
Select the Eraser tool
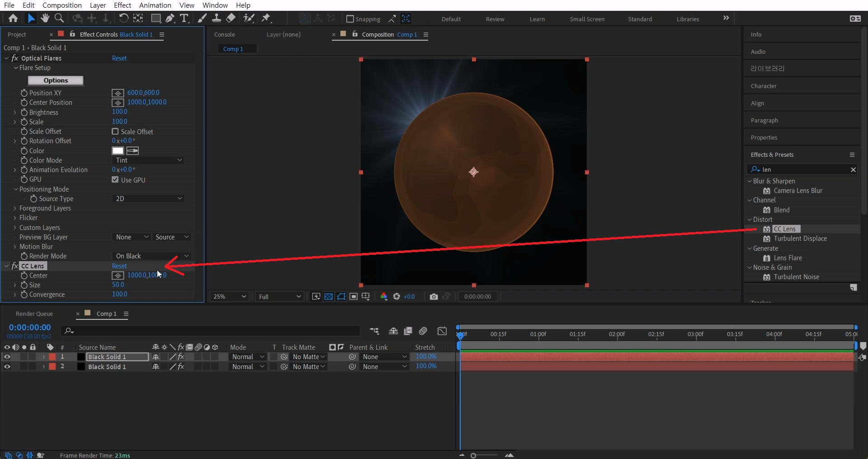[x=231, y=18]
